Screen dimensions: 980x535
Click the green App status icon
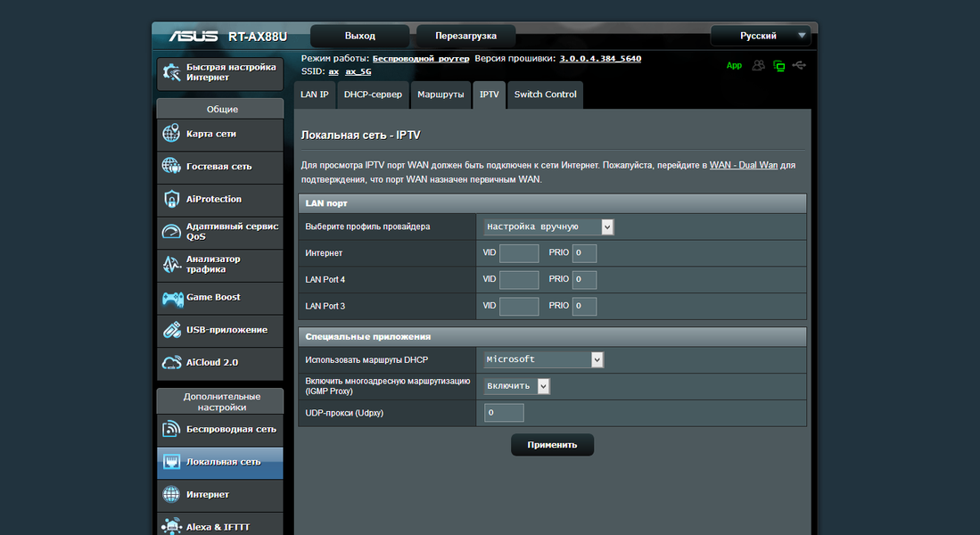(735, 65)
